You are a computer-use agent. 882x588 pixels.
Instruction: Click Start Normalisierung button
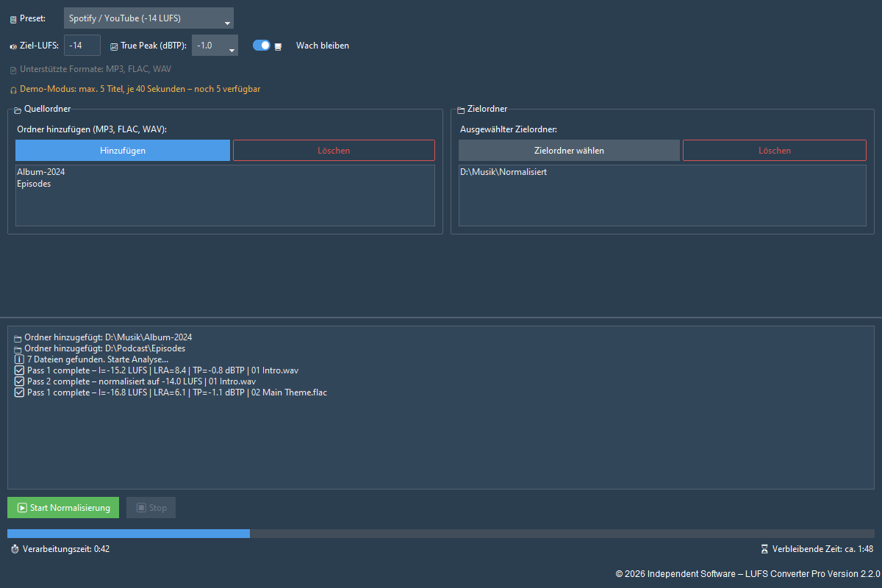[x=63, y=508]
